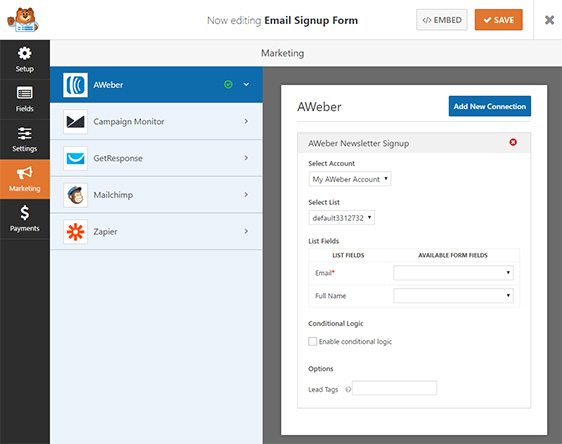Save the form
The height and width of the screenshot is (444, 562).
tap(499, 20)
